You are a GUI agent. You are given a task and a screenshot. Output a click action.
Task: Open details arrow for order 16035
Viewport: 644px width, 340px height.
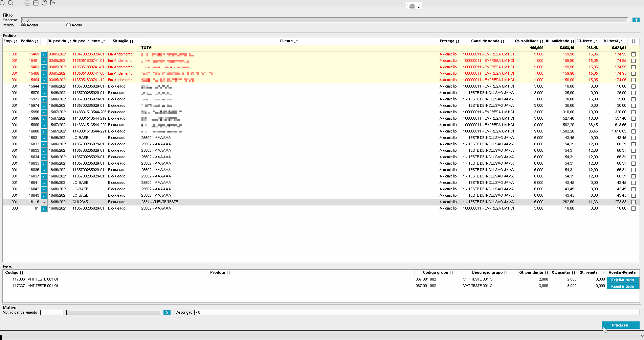click(x=44, y=164)
